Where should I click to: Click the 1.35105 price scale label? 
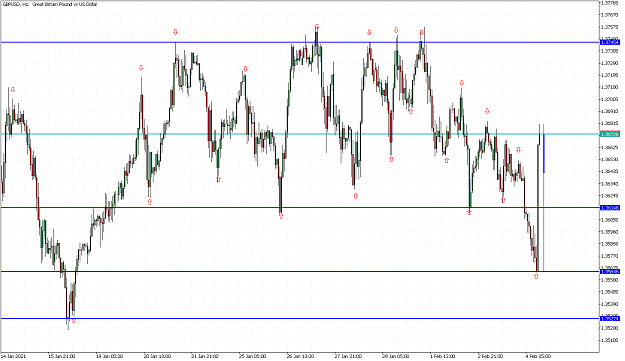(610, 340)
